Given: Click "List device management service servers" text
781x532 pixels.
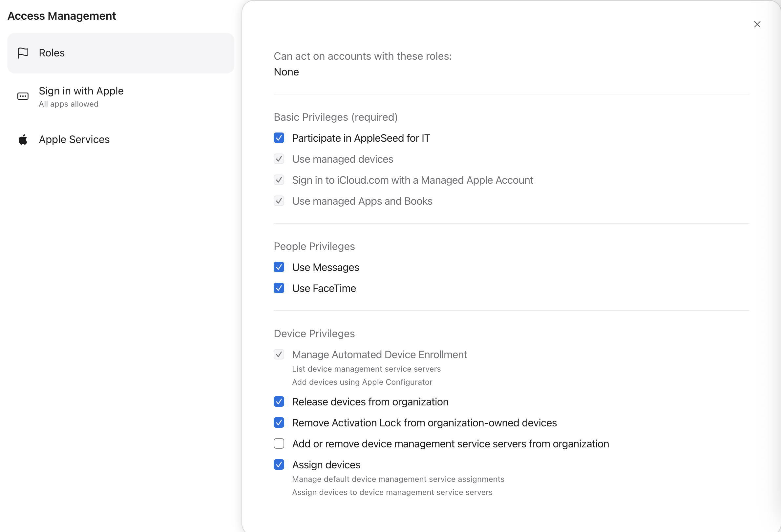Looking at the screenshot, I should click(x=366, y=369).
